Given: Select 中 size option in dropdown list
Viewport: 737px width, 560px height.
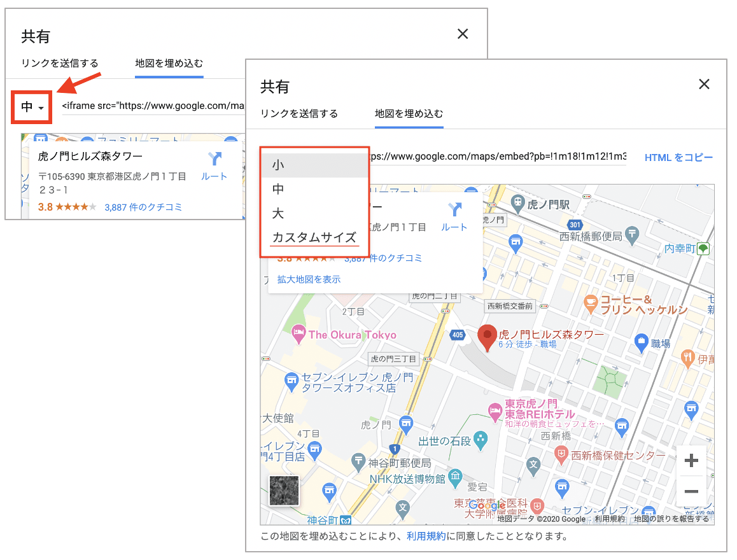Looking at the screenshot, I should (x=314, y=189).
